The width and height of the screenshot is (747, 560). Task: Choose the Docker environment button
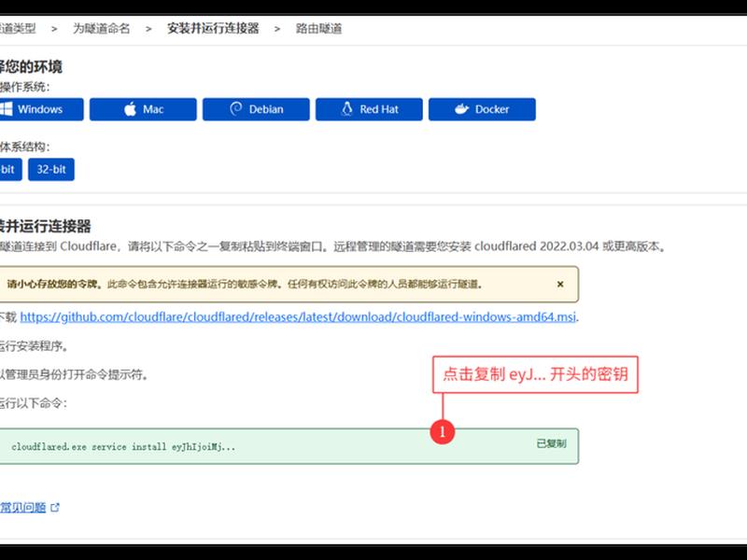[482, 109]
